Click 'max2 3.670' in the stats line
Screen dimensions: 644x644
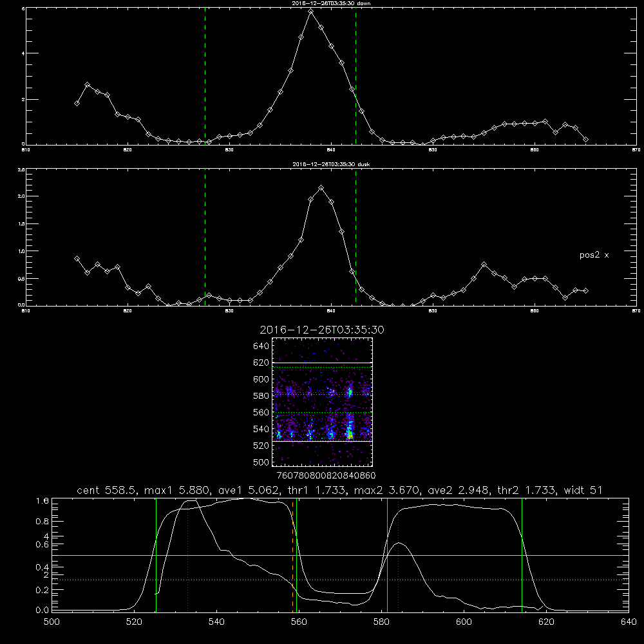(x=387, y=490)
